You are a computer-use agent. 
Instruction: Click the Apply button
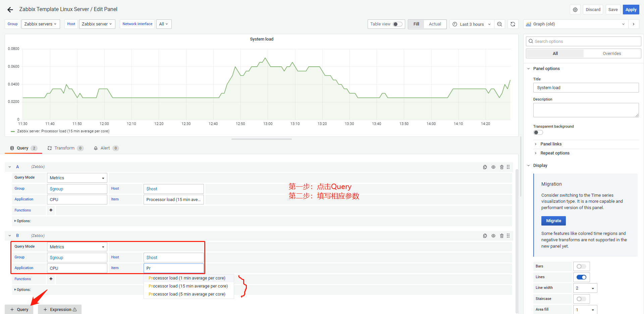pos(631,10)
